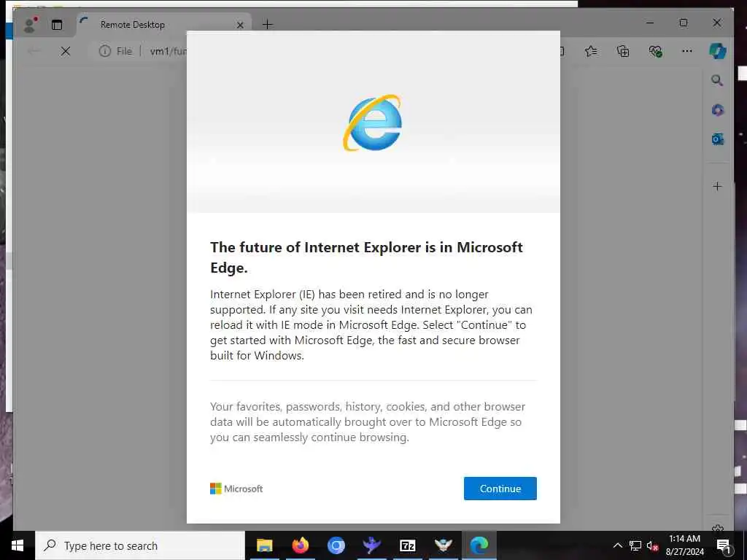Open Browser essentials heart icon

[656, 51]
